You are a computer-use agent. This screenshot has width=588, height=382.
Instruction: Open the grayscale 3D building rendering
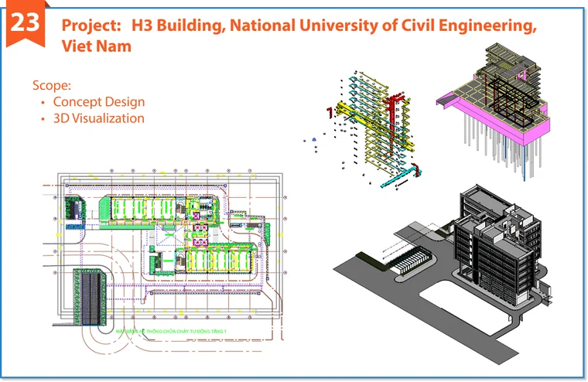click(443, 274)
